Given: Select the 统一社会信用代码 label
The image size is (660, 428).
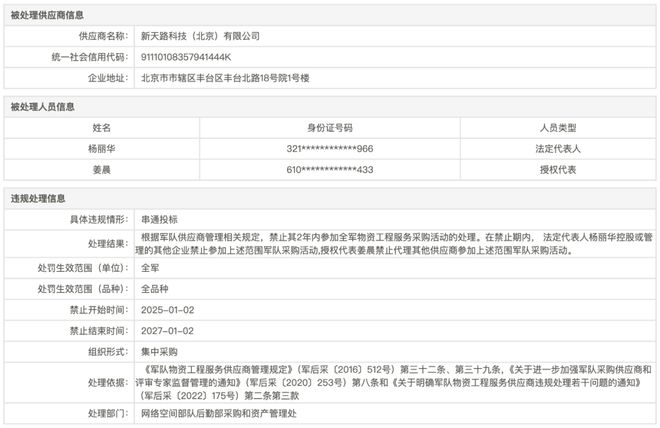Looking at the screenshot, I should (x=90, y=57).
